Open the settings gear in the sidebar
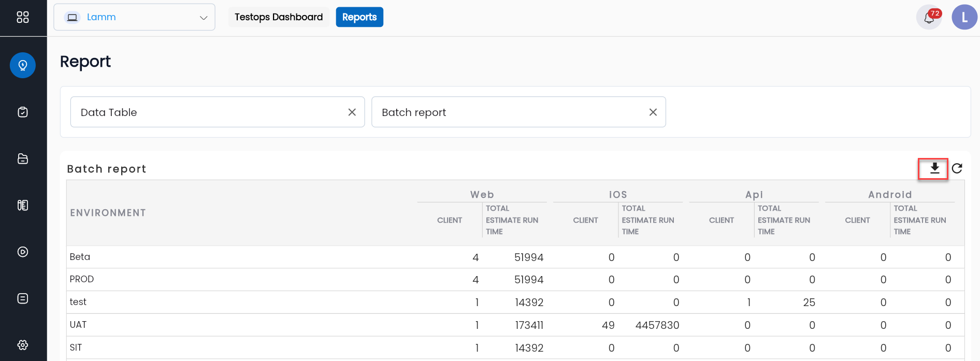The height and width of the screenshot is (361, 980). pos(23,345)
